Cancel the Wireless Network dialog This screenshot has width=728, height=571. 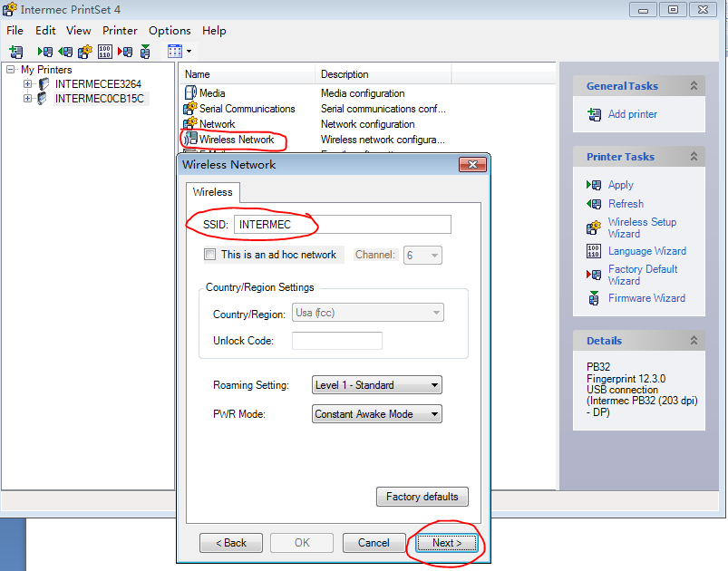pyautogui.click(x=374, y=543)
